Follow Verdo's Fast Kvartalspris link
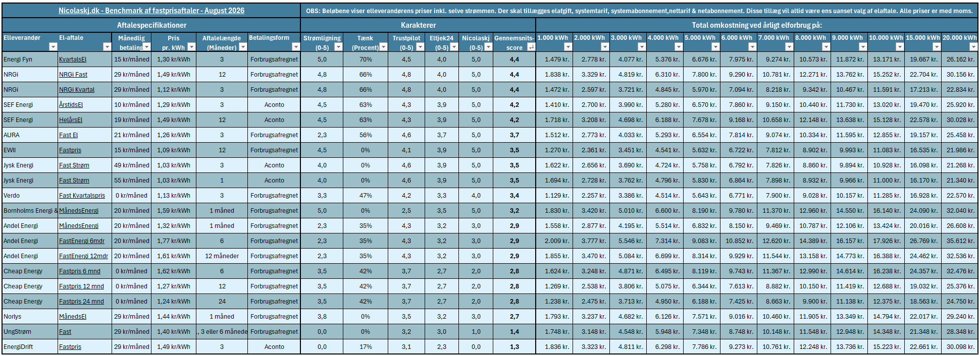The width and height of the screenshot is (980, 356). coord(82,196)
